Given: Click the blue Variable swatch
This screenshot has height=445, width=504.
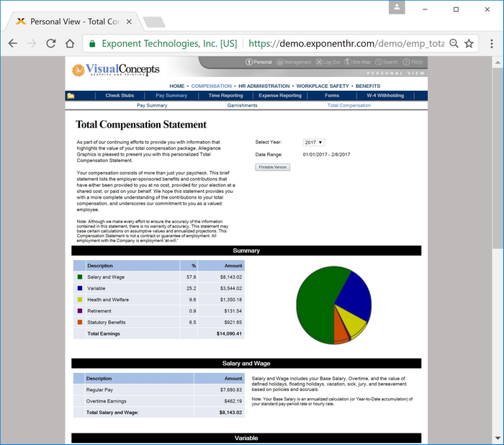Looking at the screenshot, I should pos(80,288).
